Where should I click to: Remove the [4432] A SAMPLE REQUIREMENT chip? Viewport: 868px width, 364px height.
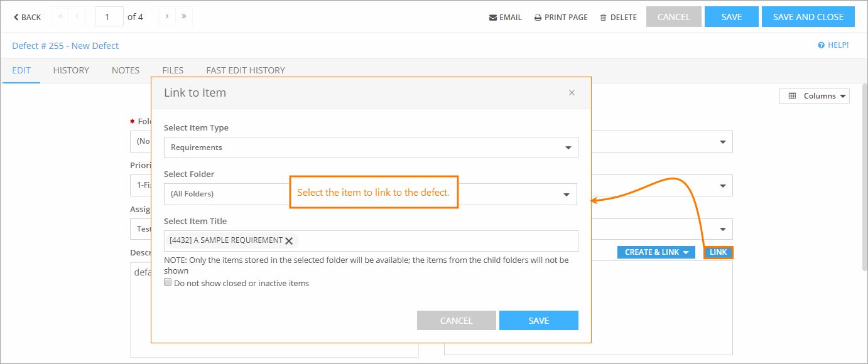pos(289,240)
